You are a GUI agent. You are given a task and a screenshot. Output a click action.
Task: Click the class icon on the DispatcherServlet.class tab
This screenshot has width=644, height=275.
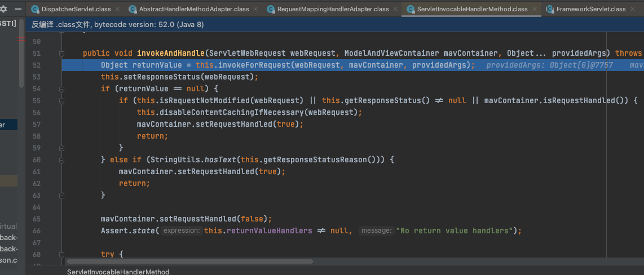(36, 9)
